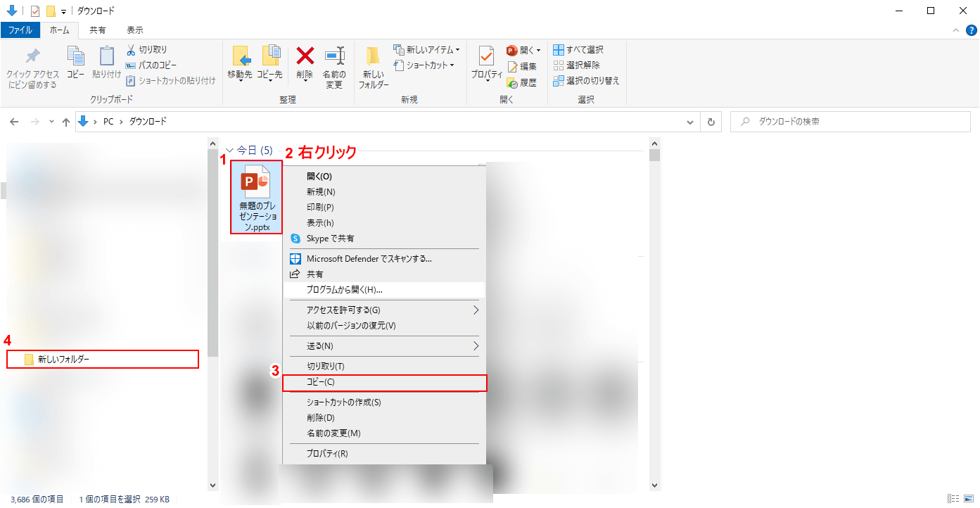
Task: Create 新しいフォルダー from the ribbon
Action: 374,68
